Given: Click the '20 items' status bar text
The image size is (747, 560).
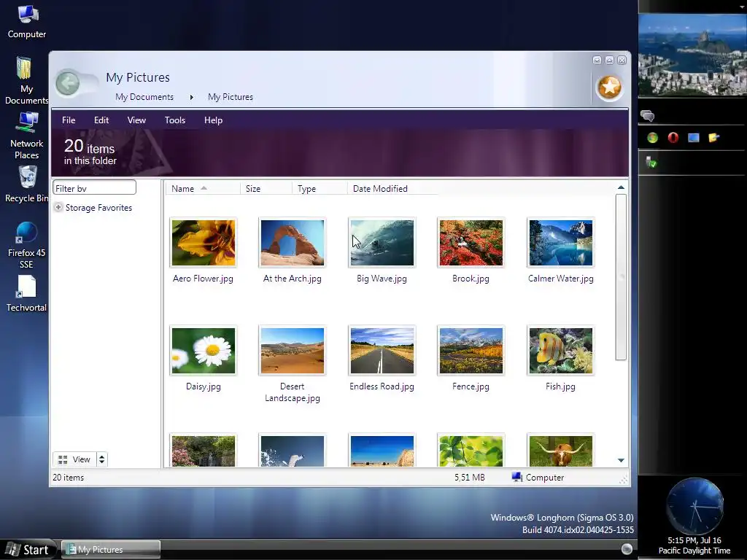Looking at the screenshot, I should coord(68,477).
